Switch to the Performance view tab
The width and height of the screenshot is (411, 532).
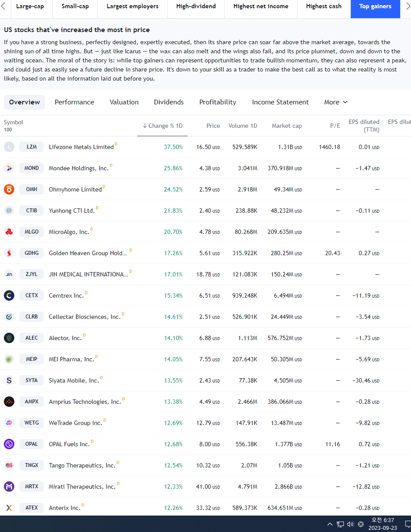(x=74, y=102)
